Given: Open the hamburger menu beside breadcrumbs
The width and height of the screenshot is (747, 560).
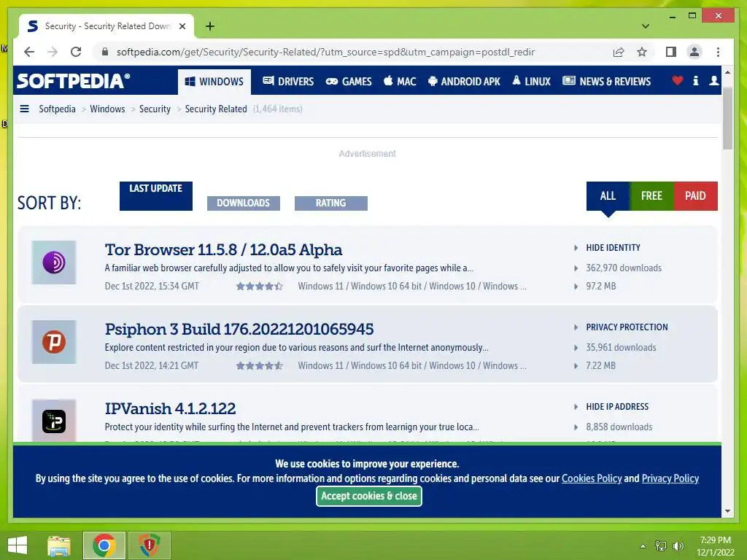Looking at the screenshot, I should [x=24, y=109].
